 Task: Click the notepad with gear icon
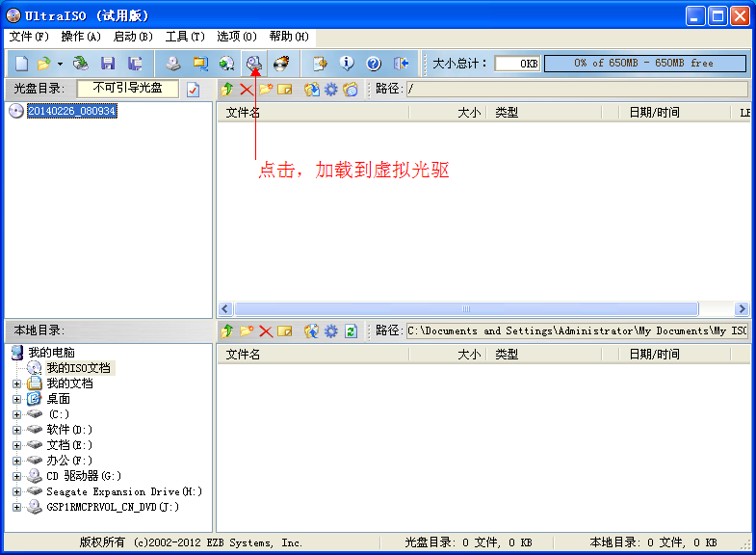(320, 64)
